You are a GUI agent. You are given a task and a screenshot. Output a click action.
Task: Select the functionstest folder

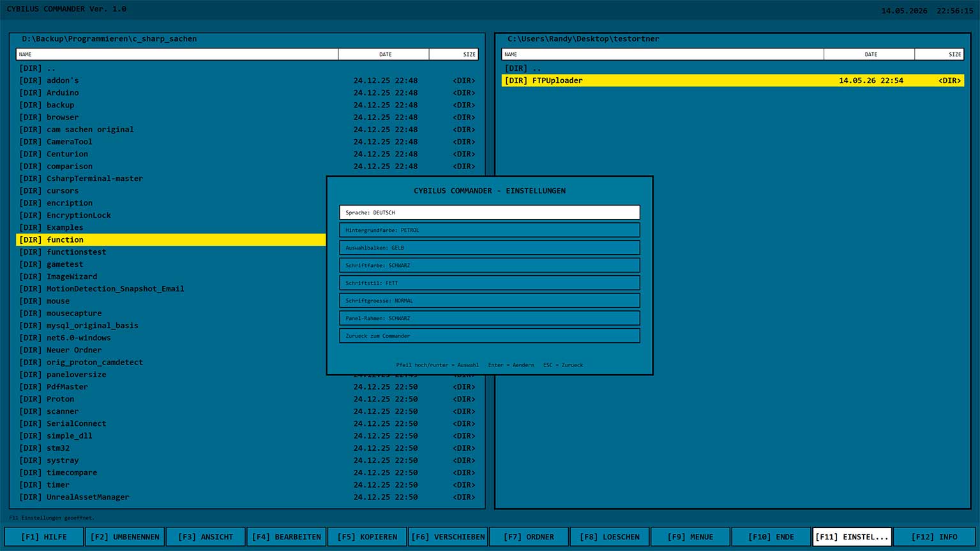[x=171, y=252]
